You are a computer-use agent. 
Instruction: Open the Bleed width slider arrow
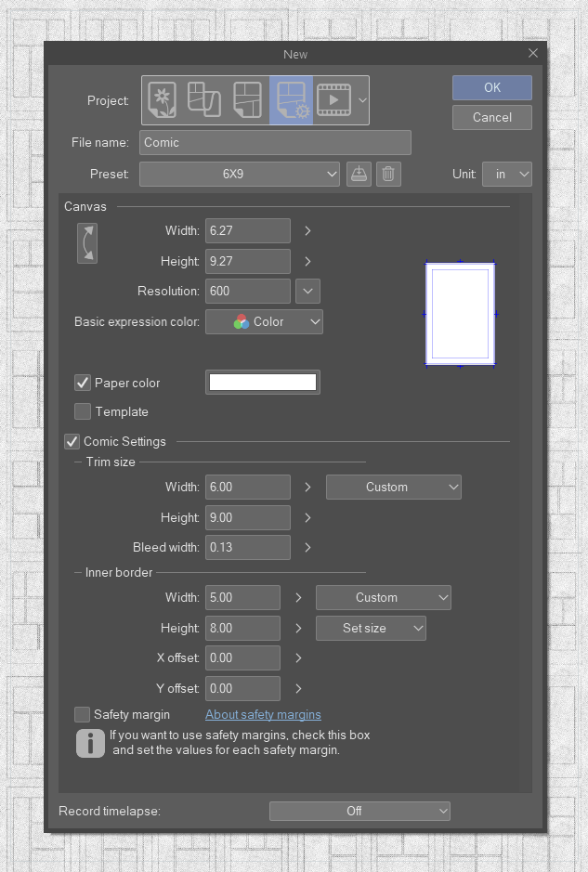(x=307, y=547)
